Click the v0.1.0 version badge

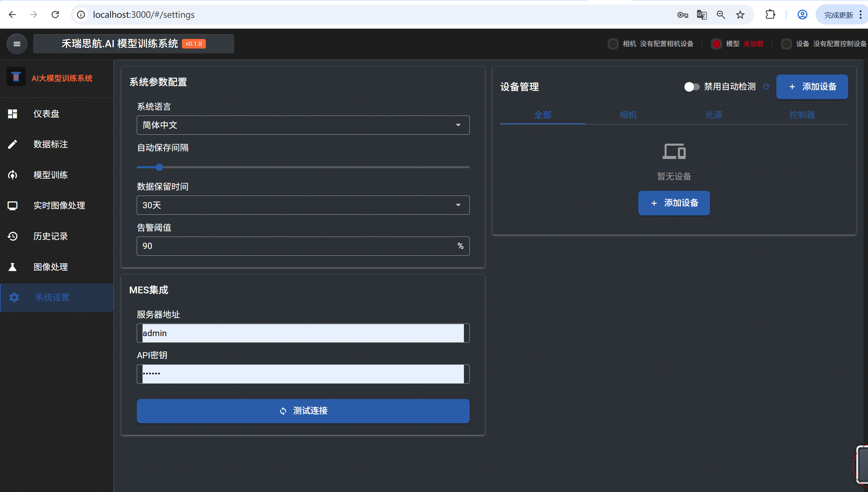(194, 44)
